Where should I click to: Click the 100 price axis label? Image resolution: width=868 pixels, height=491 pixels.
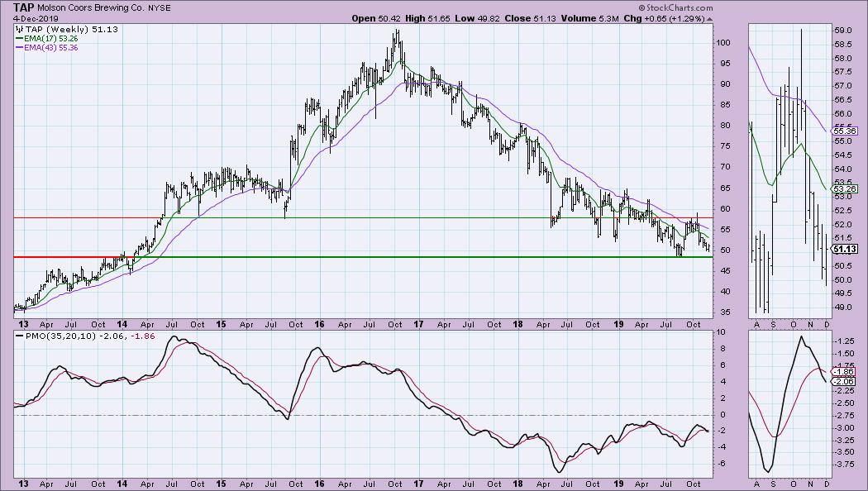[723, 43]
